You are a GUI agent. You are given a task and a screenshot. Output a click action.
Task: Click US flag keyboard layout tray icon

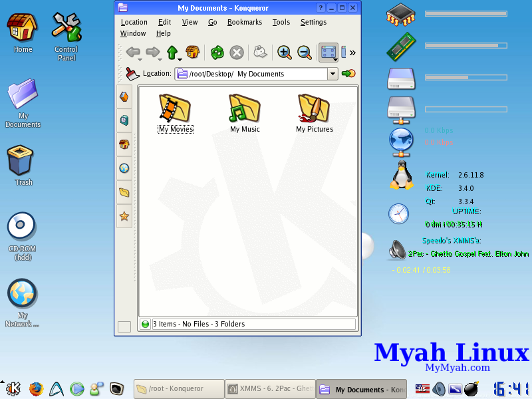tap(422, 389)
